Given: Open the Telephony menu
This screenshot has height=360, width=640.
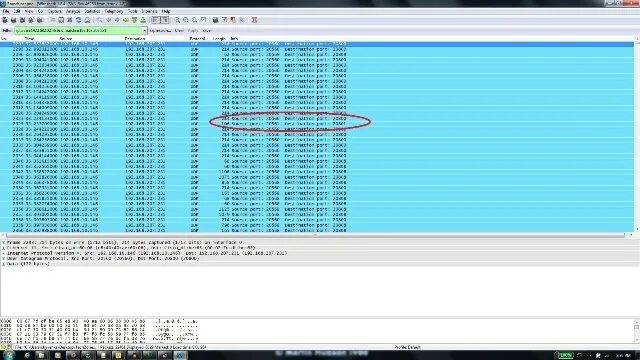Looking at the screenshot, I should 114,11.
